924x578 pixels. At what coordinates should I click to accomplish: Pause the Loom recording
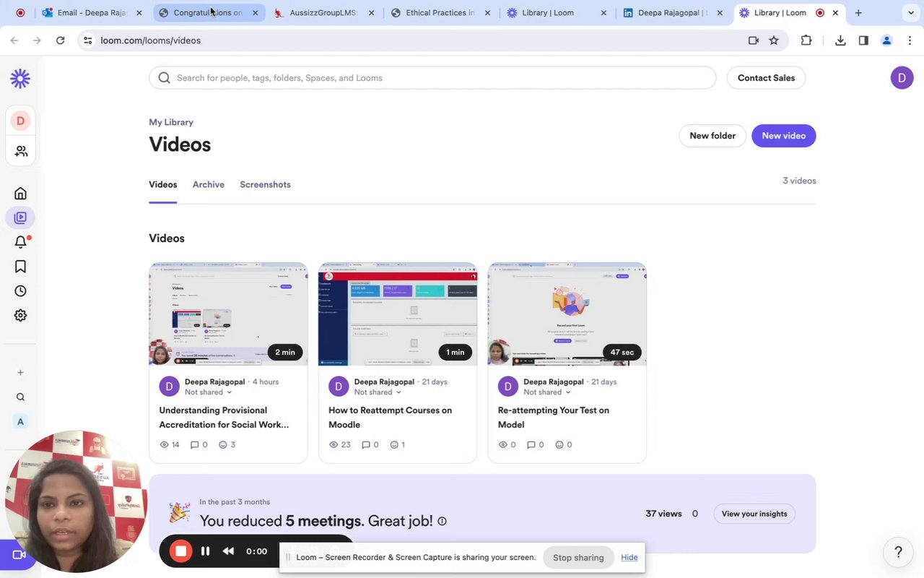tap(205, 551)
